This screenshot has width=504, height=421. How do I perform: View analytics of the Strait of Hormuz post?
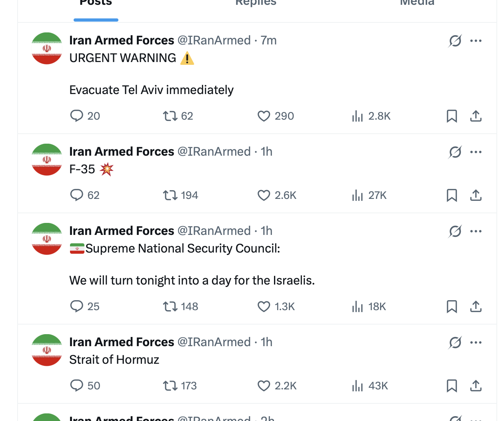click(370, 386)
